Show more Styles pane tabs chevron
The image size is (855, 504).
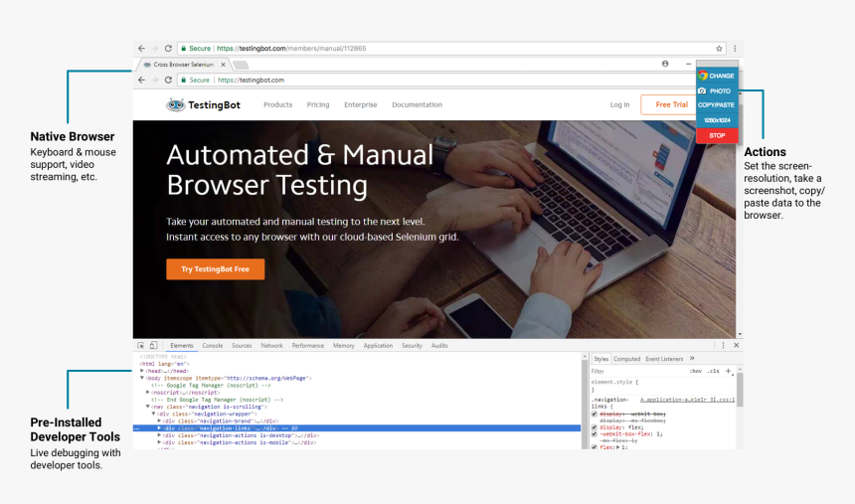[692, 358]
